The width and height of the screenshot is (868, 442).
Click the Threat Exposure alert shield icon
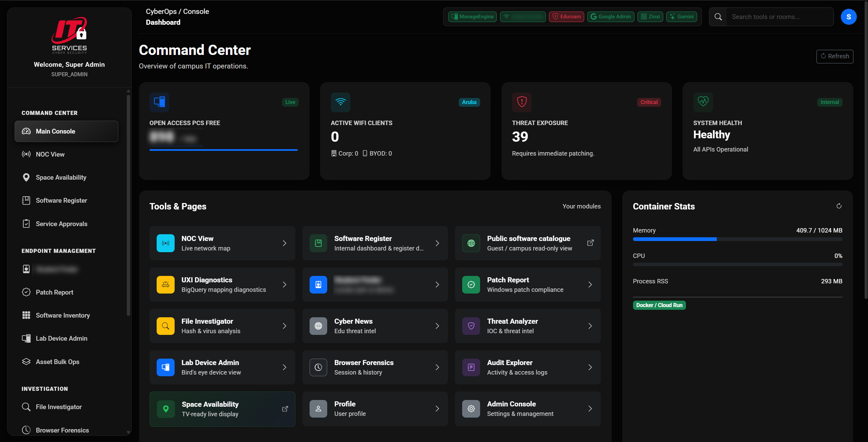click(521, 102)
